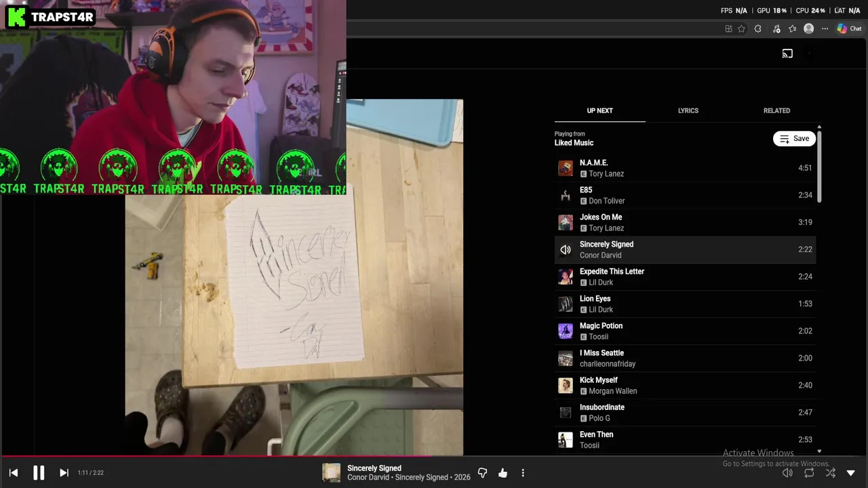The image size is (868, 488).
Task: Collapse the player page with down arrow
Action: pos(851,472)
